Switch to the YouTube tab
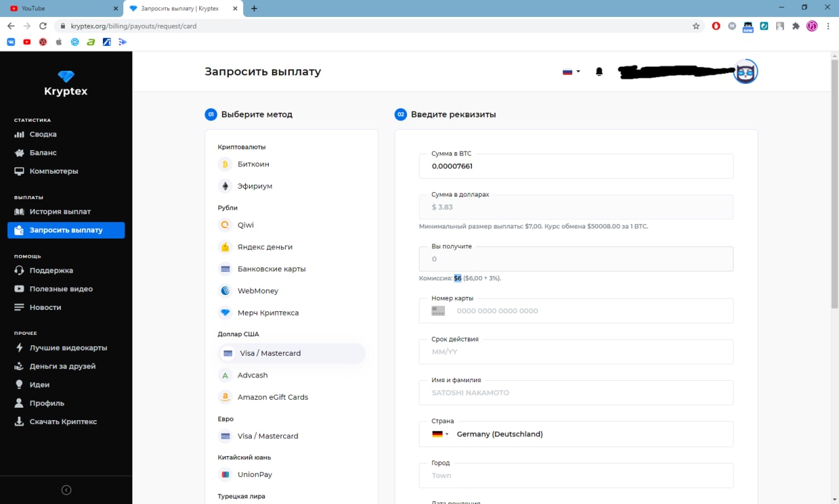This screenshot has height=504, width=839. [x=63, y=9]
